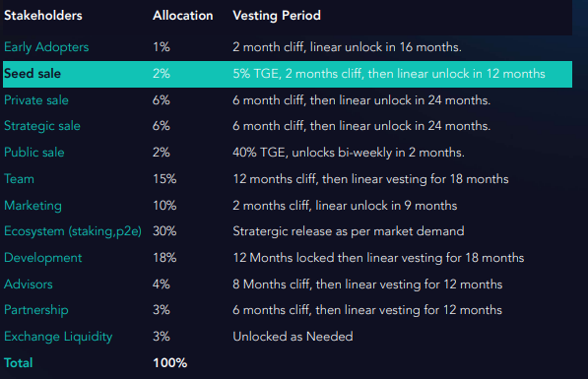Viewport: 588px width, 379px height.
Task: Click the Marketing stakeholder label
Action: pyautogui.click(x=33, y=206)
